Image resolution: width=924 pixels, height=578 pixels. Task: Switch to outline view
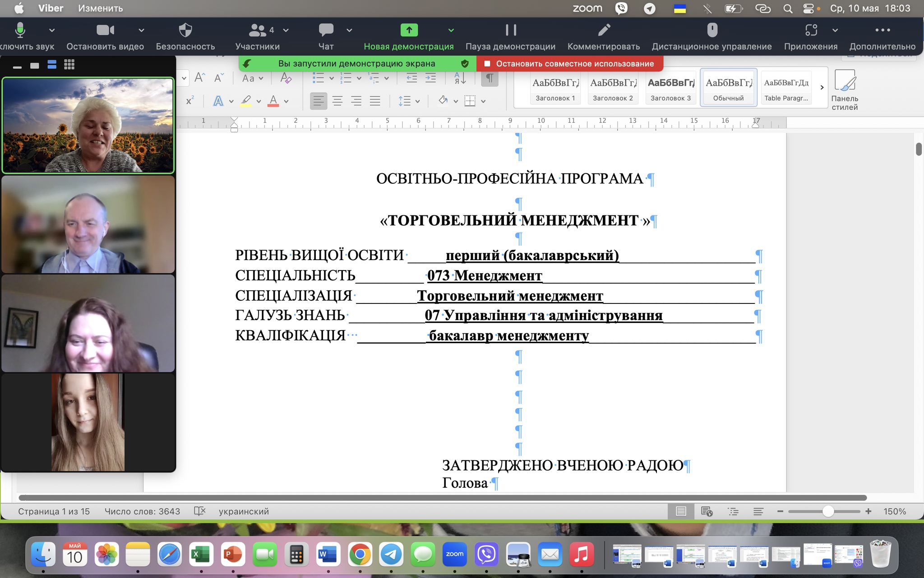pyautogui.click(x=733, y=511)
